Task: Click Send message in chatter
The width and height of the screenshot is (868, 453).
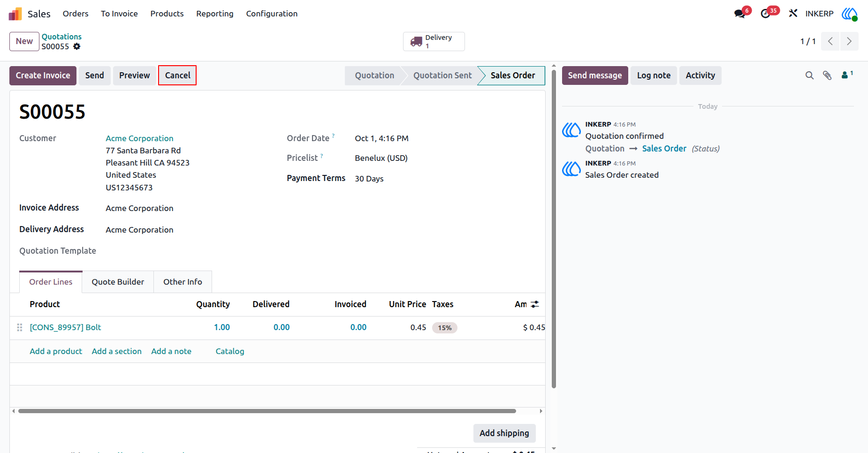Action: pos(595,75)
